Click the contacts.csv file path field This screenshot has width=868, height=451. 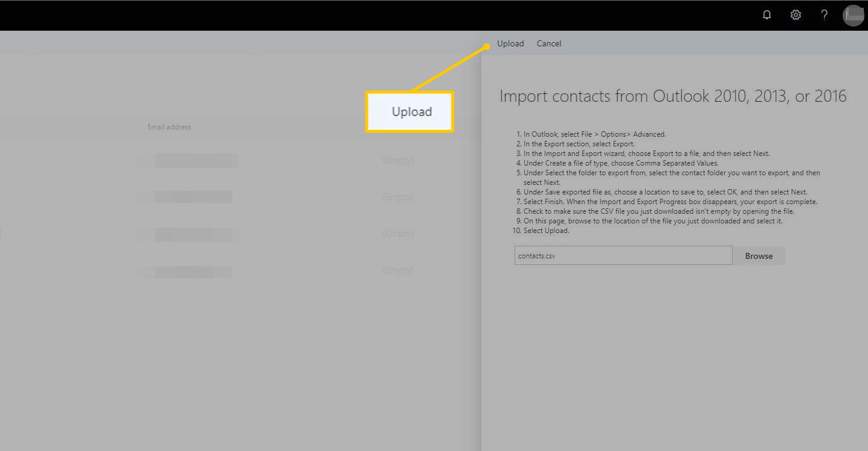(x=623, y=255)
